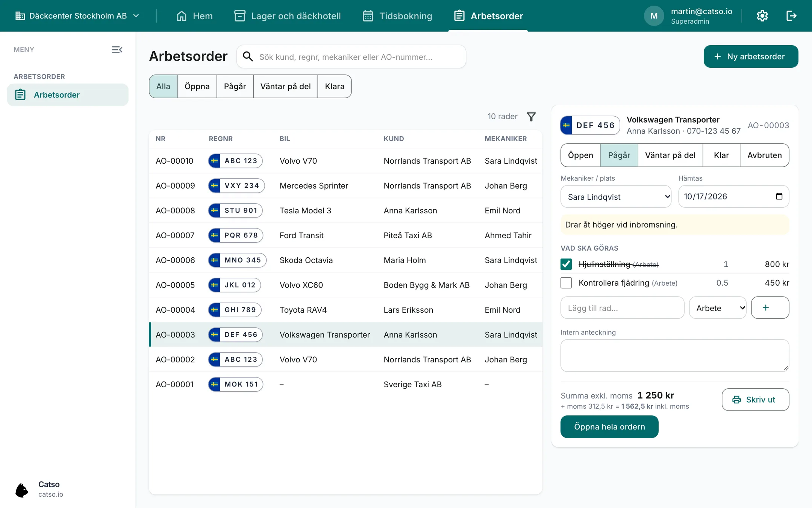The height and width of the screenshot is (508, 812).
Task: Set order status to Avbruten
Action: pyautogui.click(x=764, y=155)
